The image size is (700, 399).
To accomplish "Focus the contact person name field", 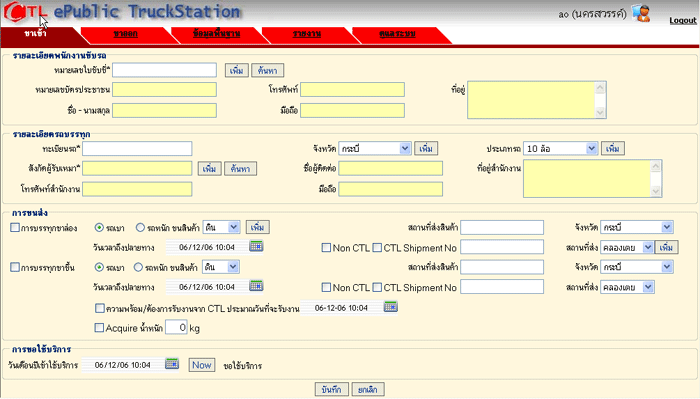I will [390, 168].
